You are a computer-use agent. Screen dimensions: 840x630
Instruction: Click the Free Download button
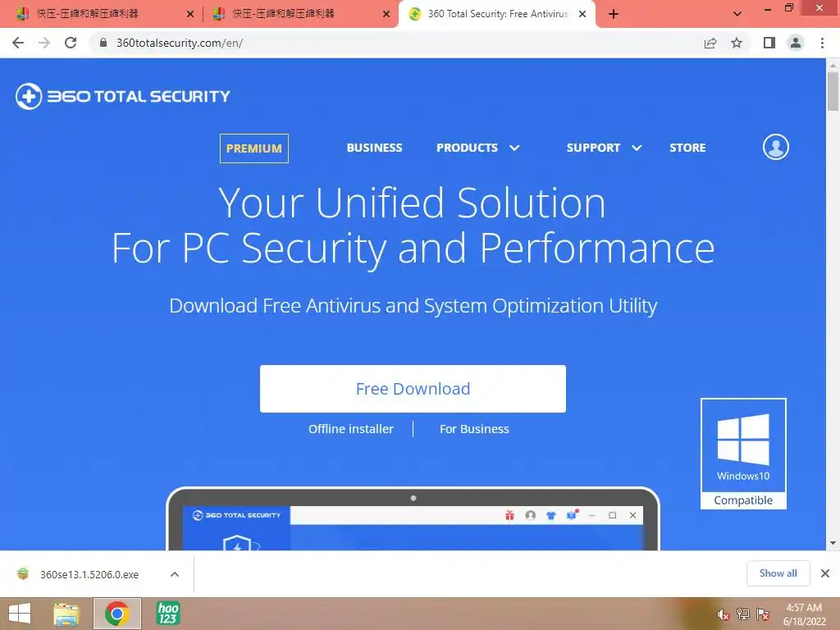click(x=413, y=389)
